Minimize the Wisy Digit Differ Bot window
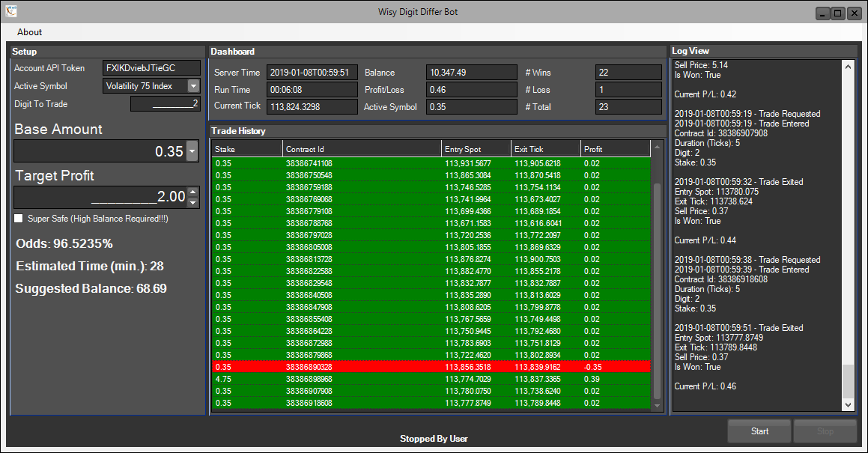Image resolution: width=868 pixels, height=453 pixels. pyautogui.click(x=823, y=13)
